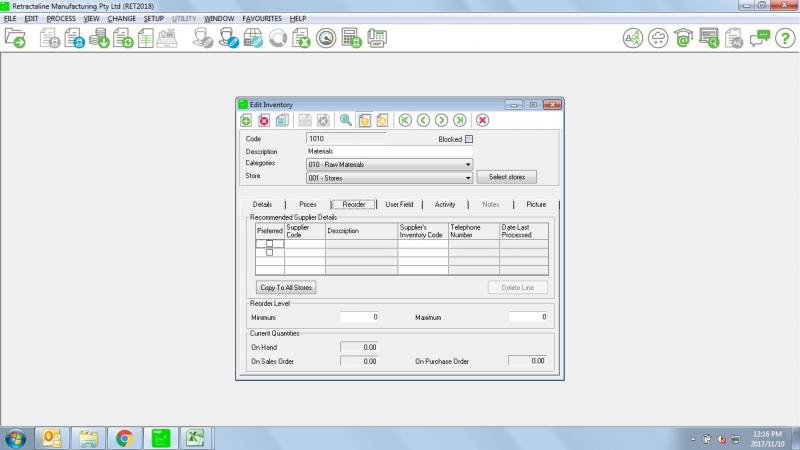Switch to the Prices tab

[x=308, y=204]
